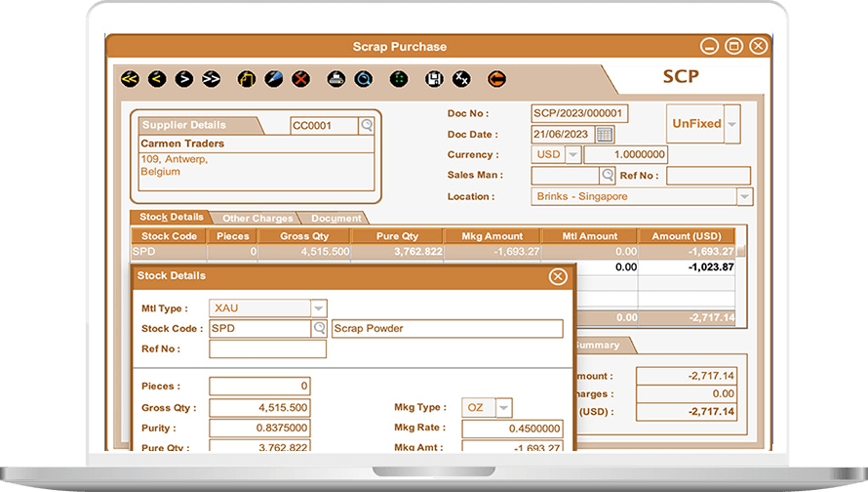Viewport: 868px width, 492px height.
Task: Select the Stock Details tab
Action: click(171, 217)
